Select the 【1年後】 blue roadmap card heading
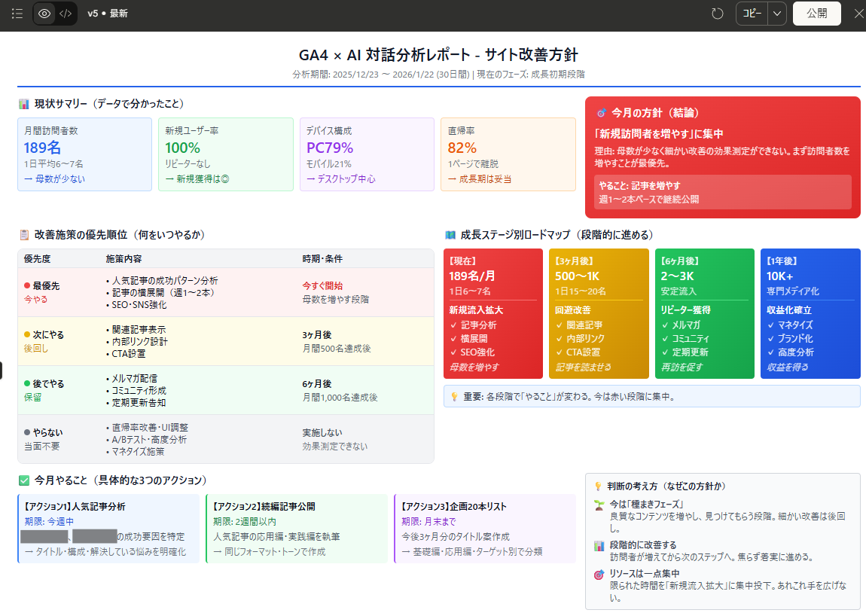866x616 pixels. click(782, 261)
